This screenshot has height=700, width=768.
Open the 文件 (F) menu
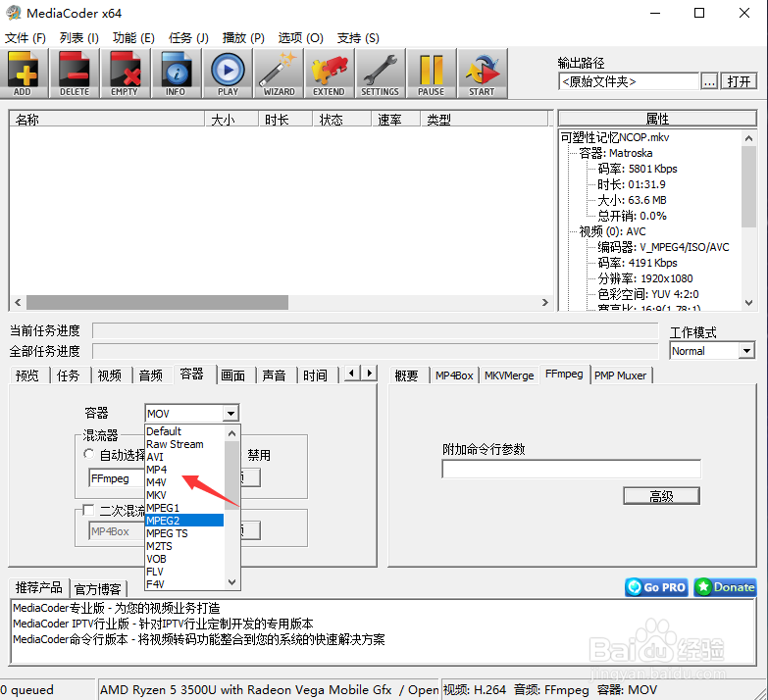[26, 38]
